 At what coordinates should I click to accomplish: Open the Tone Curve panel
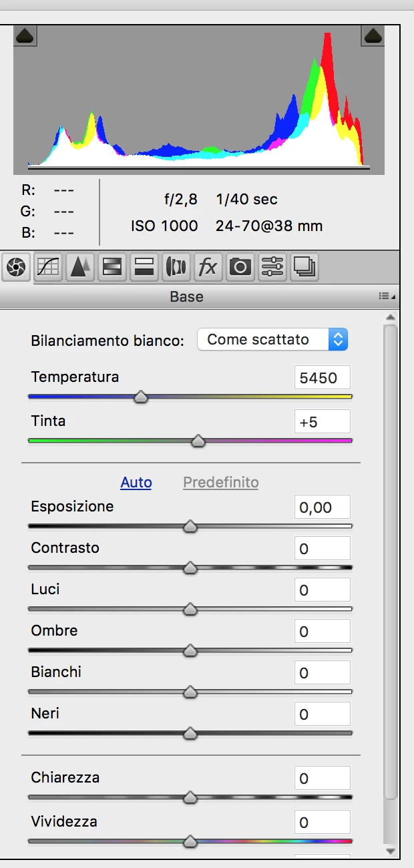tap(48, 266)
